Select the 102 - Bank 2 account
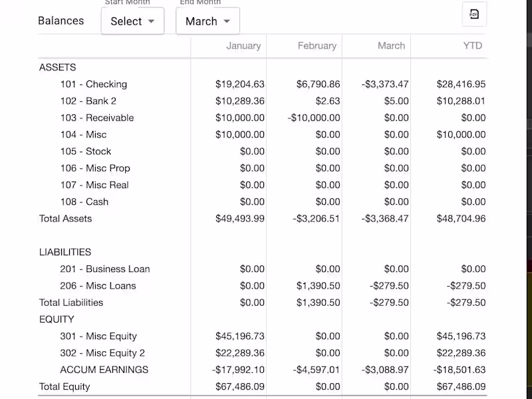The image size is (532, 399). [88, 101]
